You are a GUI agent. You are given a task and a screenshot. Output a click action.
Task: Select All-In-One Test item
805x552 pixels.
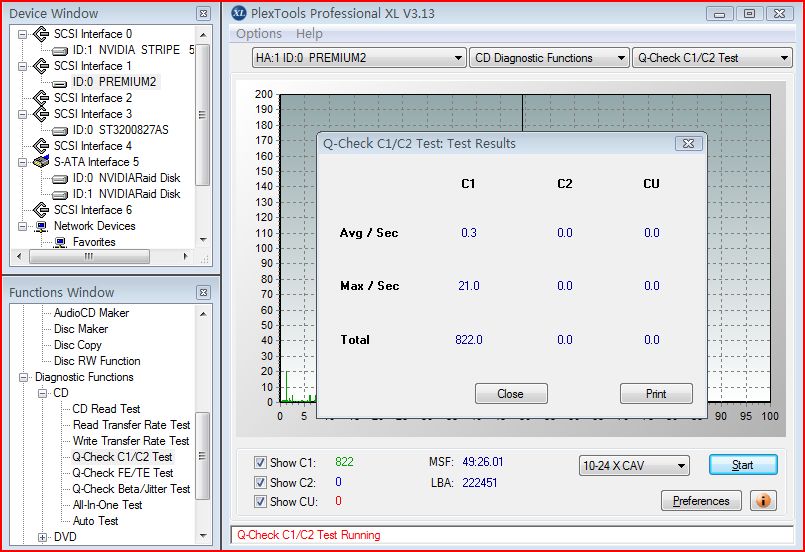coord(107,505)
